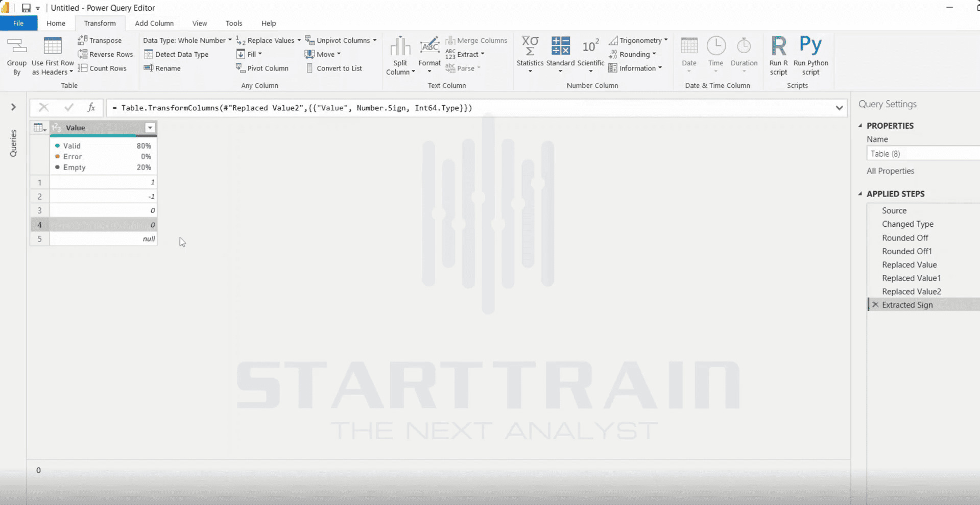Screen dimensions: 980x505
Task: Click Pivot Column
Action: click(x=262, y=68)
